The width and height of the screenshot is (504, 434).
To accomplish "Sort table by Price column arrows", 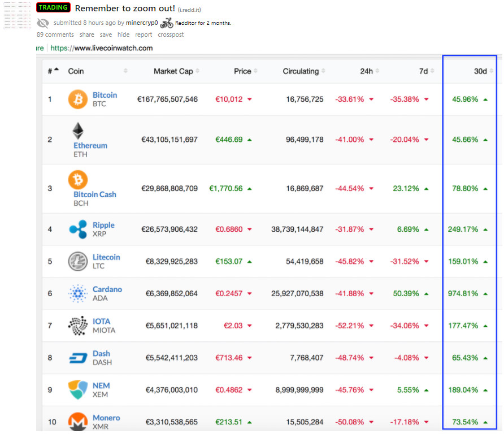I will tap(255, 71).
